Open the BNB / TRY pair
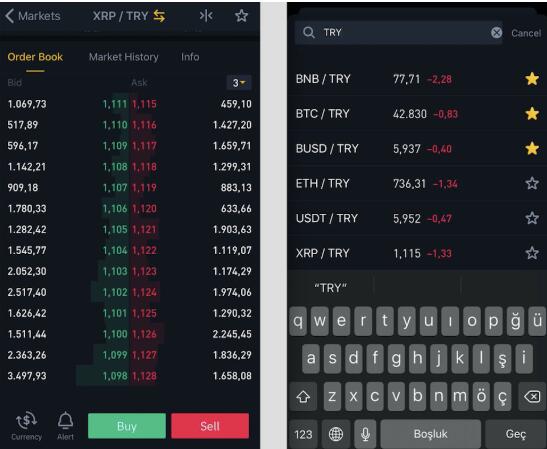This screenshot has width=547, height=449. 417,79
